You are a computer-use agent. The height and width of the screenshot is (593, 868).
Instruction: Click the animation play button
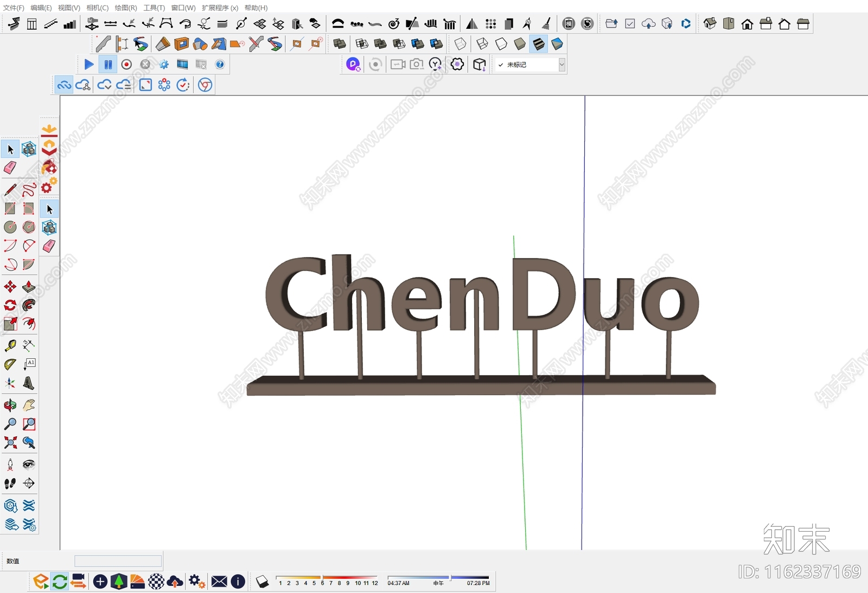click(x=89, y=65)
